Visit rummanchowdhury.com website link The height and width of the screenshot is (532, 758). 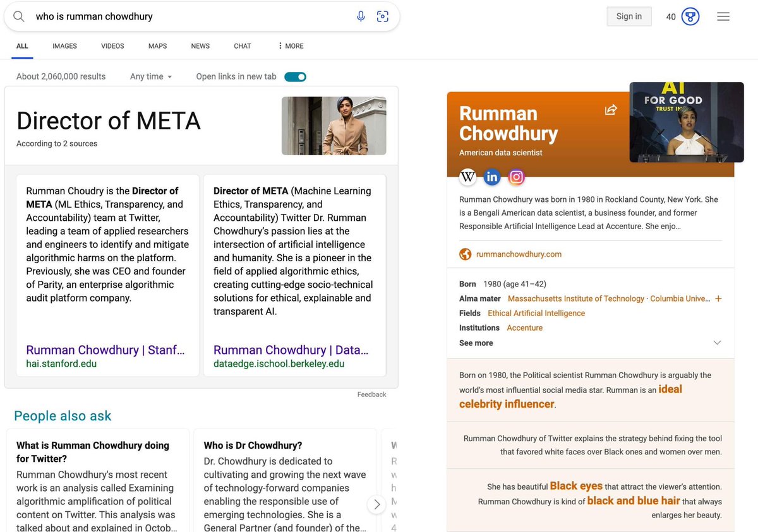(519, 254)
